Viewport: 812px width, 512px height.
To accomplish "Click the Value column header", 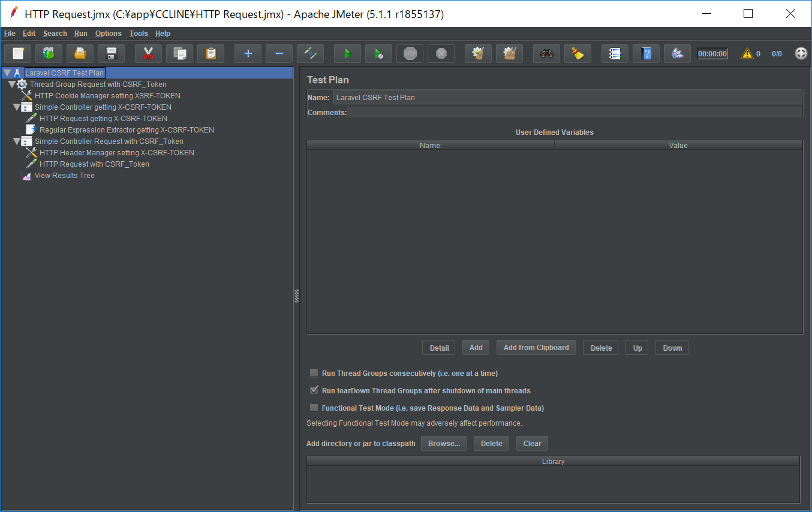I will (678, 145).
